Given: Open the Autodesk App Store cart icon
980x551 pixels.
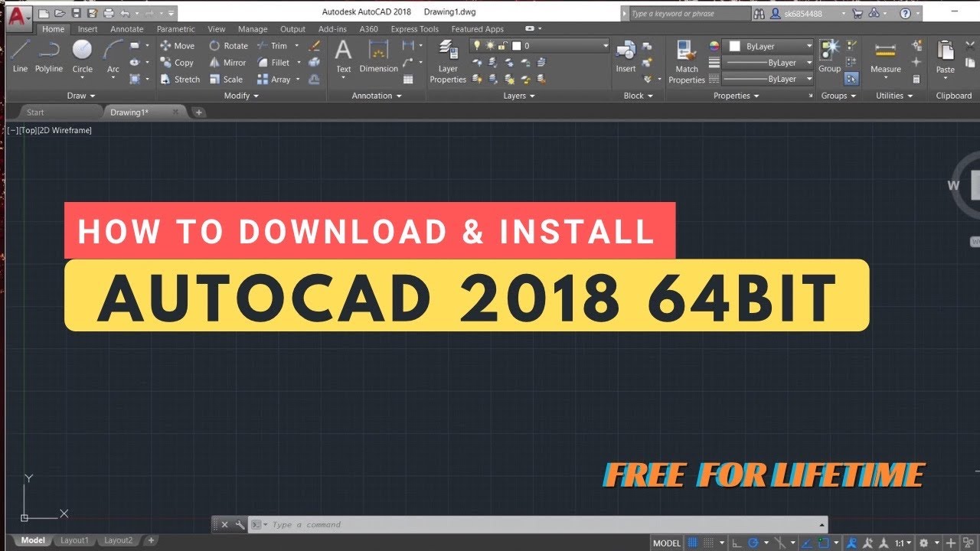Looking at the screenshot, I should coord(857,13).
